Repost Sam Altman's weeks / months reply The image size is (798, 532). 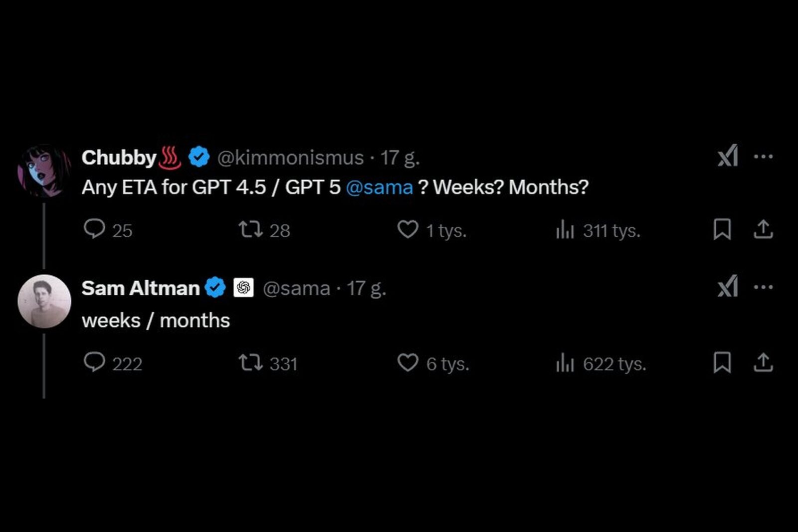point(250,362)
